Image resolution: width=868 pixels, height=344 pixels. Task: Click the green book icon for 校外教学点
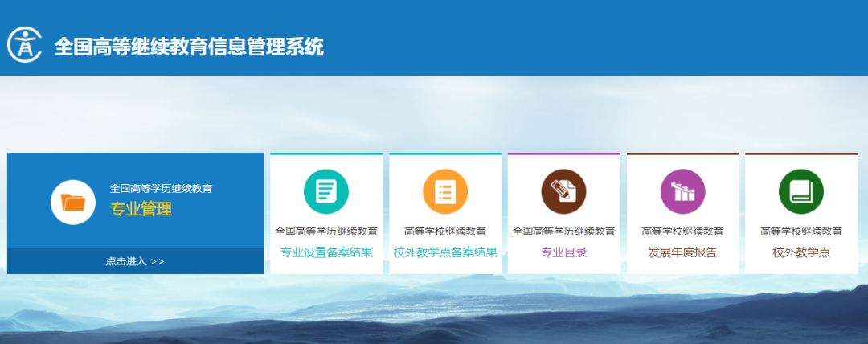pos(801,191)
